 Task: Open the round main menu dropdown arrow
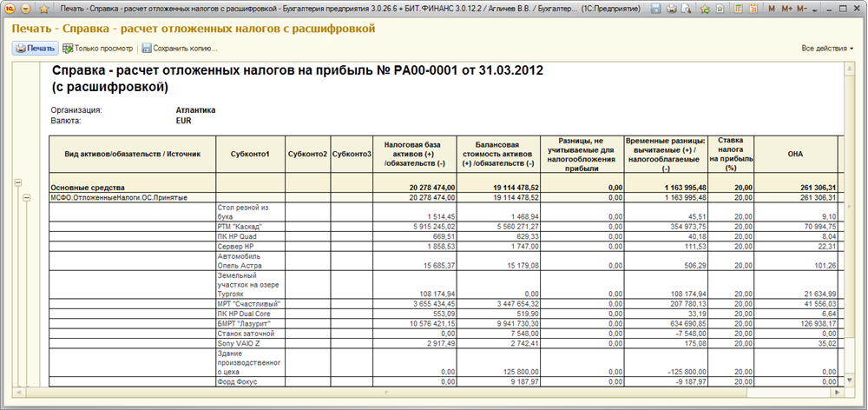tap(24, 9)
